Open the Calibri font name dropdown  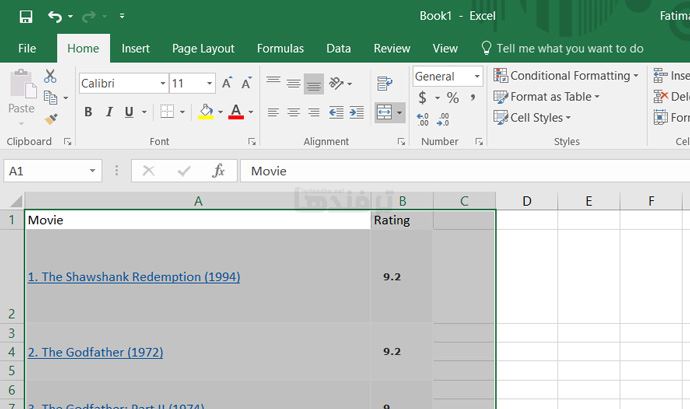pyautogui.click(x=162, y=83)
